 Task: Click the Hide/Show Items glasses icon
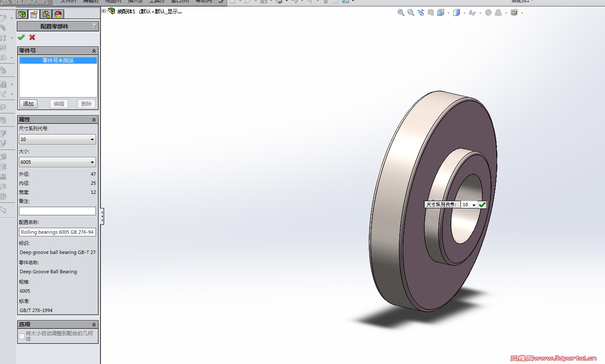point(472,12)
